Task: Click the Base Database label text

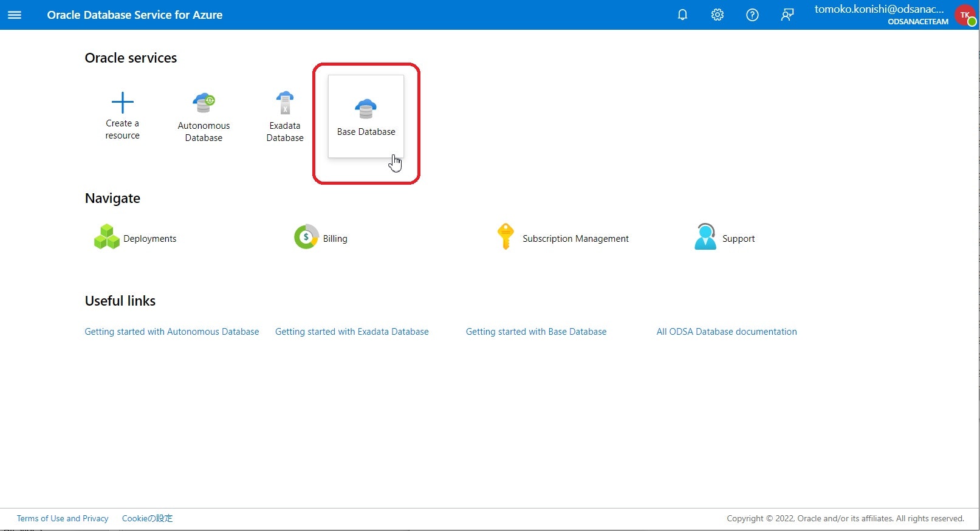Action: tap(366, 132)
